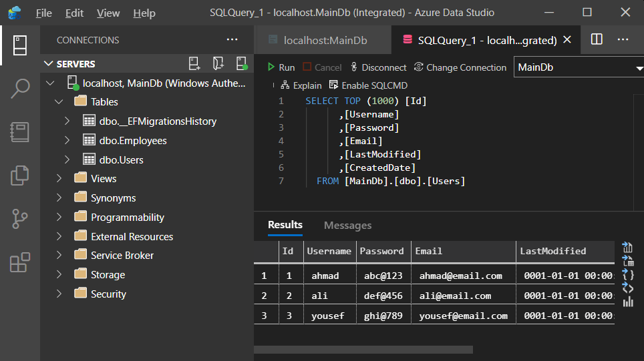Open Connections panel more actions menu
This screenshot has height=361, width=644.
tap(232, 40)
